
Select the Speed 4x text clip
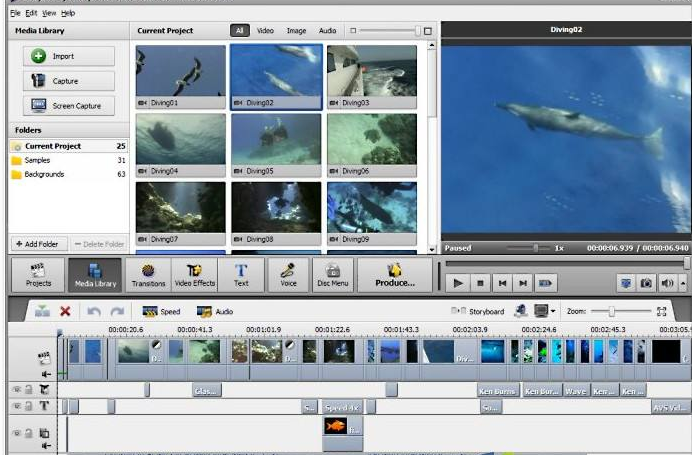click(342, 407)
